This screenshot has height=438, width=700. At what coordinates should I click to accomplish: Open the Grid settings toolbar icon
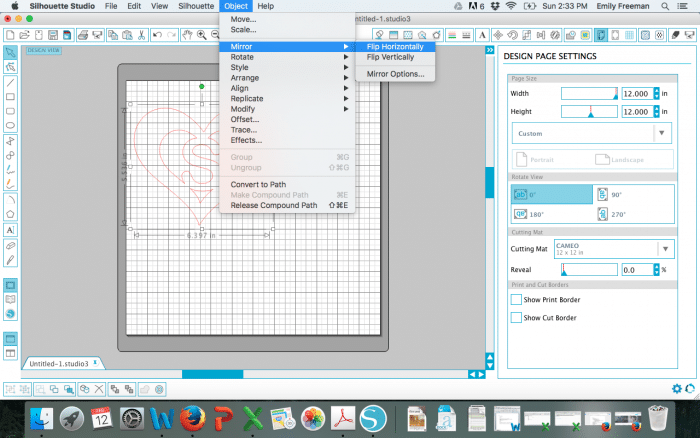[x=629, y=35]
